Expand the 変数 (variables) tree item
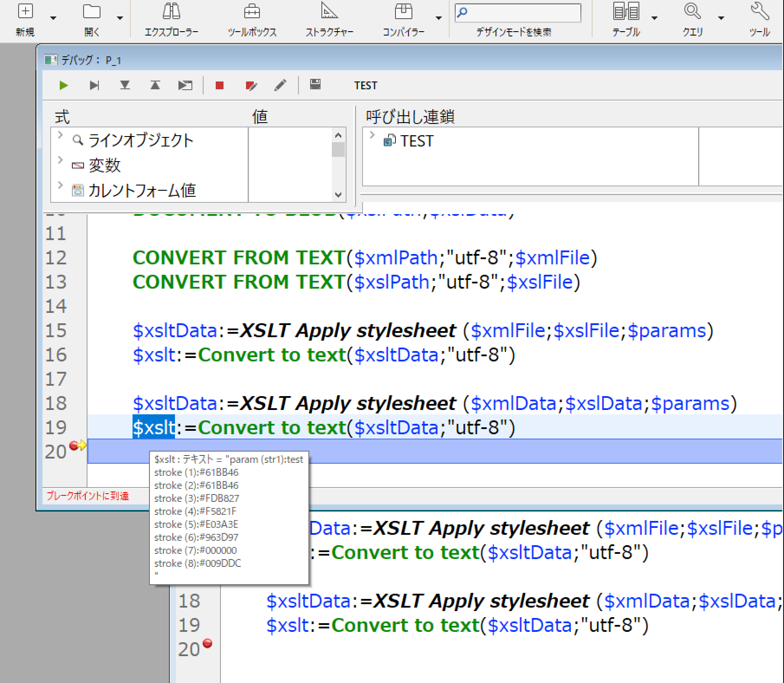Viewport: 784px width, 683px height. coord(60,160)
